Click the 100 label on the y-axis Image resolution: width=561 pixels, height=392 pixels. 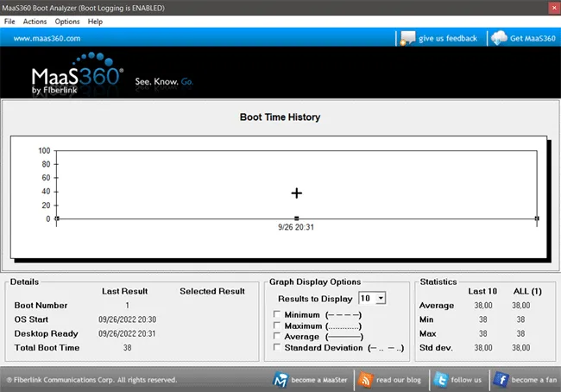pos(44,151)
